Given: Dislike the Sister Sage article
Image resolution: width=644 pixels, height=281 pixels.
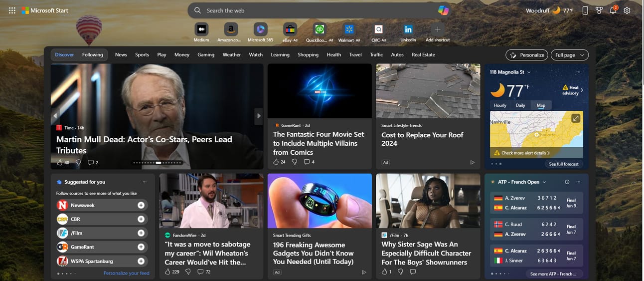Looking at the screenshot, I should [400, 272].
